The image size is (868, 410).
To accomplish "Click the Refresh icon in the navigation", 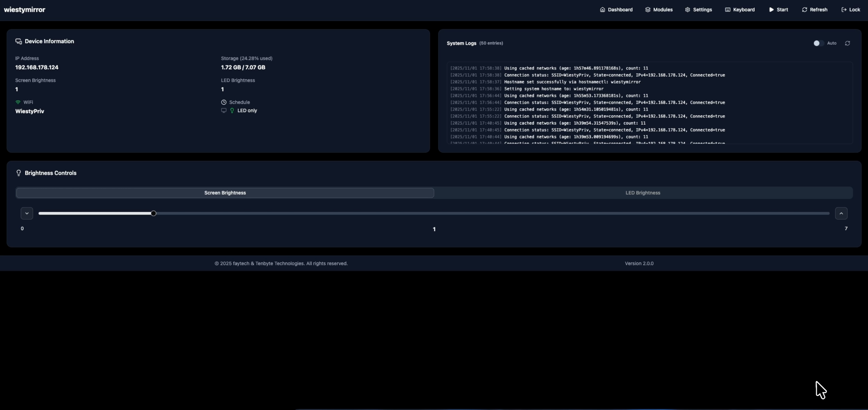I will click(814, 9).
